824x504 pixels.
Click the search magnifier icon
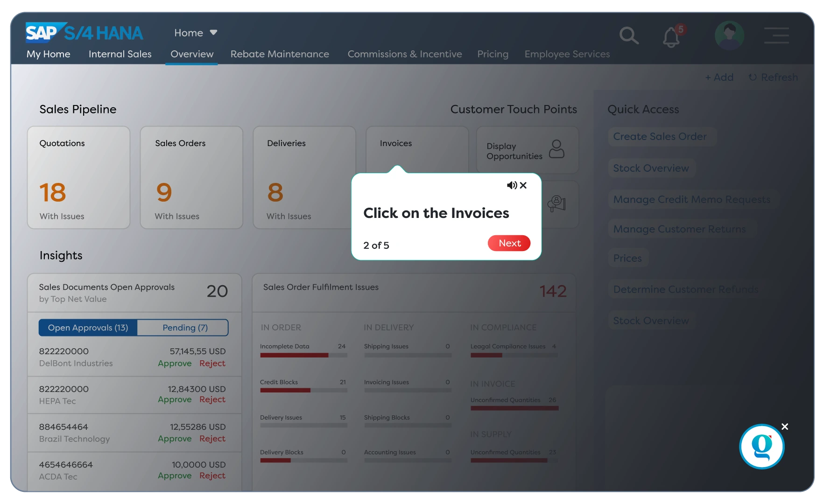pos(629,35)
